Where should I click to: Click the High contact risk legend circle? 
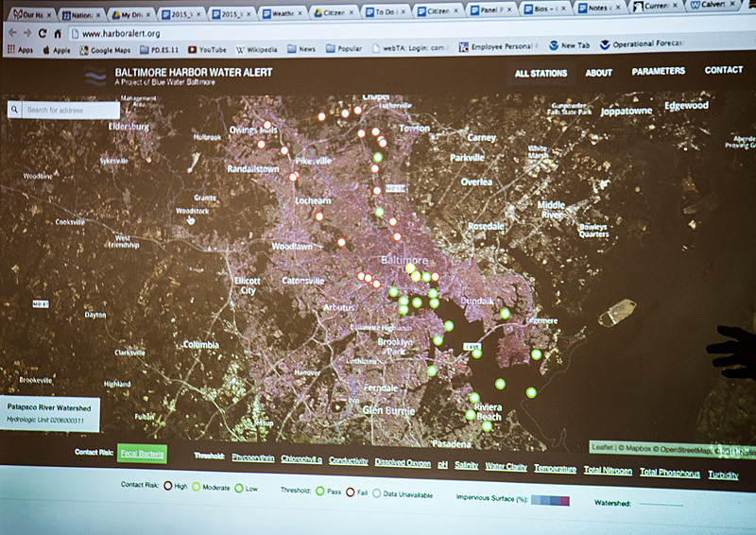pyautogui.click(x=167, y=487)
